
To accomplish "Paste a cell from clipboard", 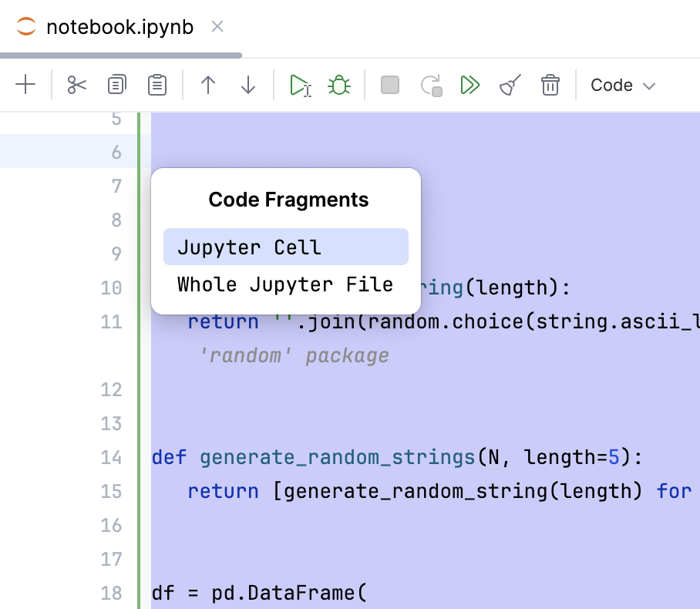I will 156,85.
